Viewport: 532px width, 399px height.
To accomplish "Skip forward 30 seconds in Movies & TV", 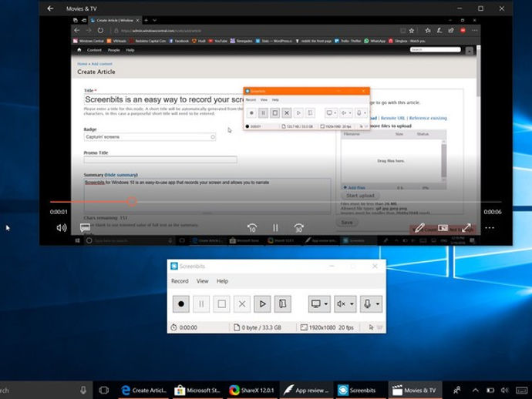I will pos(299,228).
